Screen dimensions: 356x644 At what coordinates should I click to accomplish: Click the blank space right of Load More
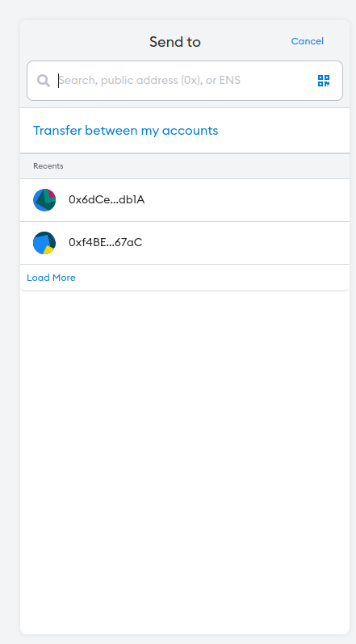(x=212, y=278)
